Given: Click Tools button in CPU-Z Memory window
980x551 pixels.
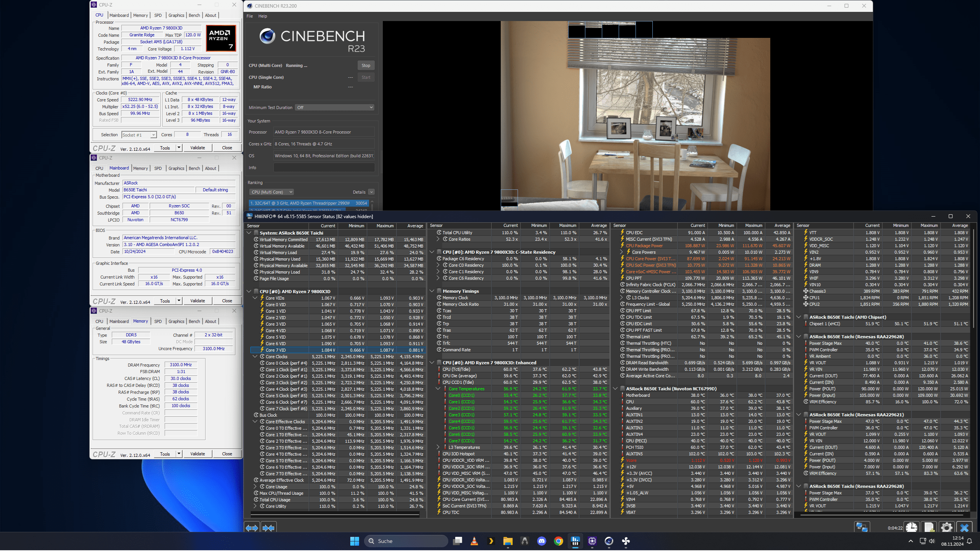Looking at the screenshot, I should tap(165, 454).
